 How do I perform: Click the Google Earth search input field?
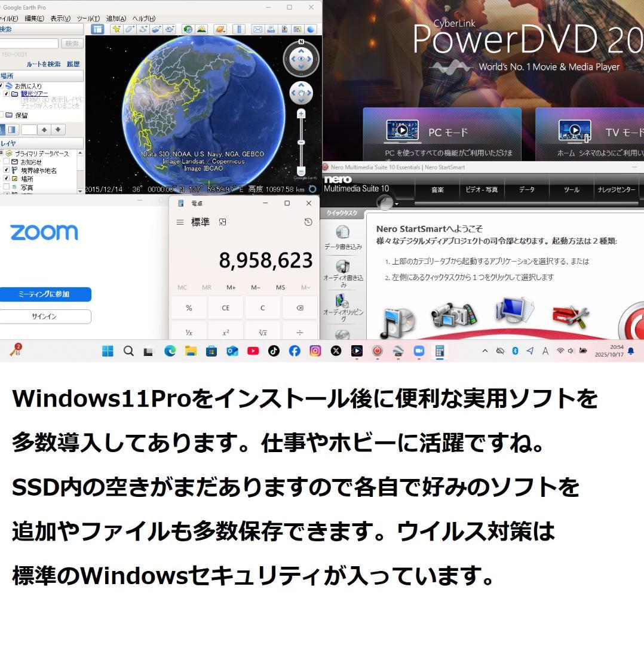pos(29,43)
